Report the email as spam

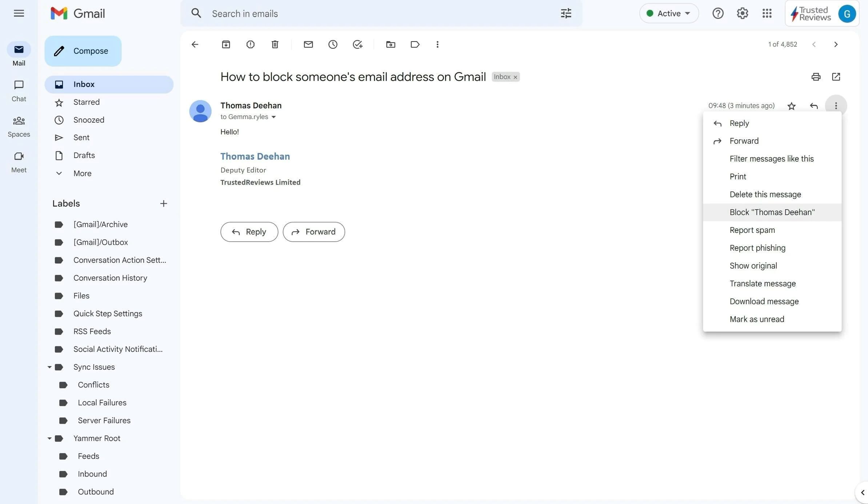click(x=752, y=230)
